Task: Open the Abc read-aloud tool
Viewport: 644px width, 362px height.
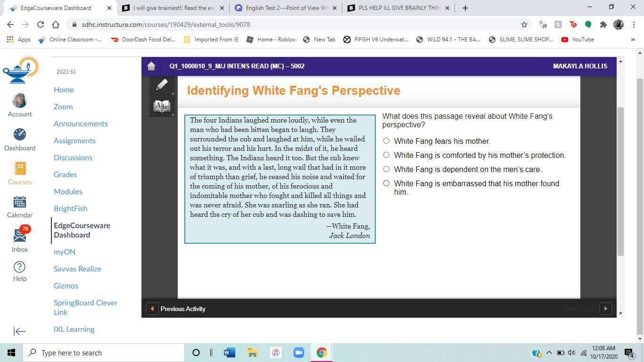Action: pyautogui.click(x=162, y=106)
